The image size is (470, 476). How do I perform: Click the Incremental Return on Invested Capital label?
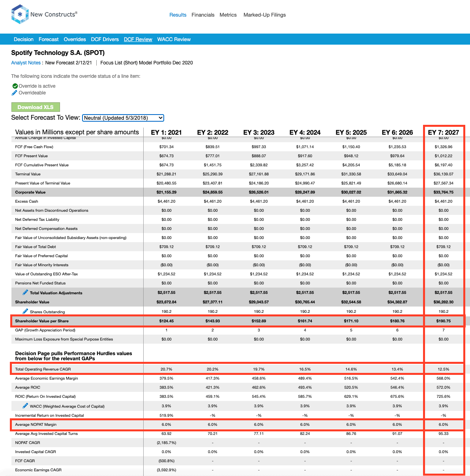point(49,416)
